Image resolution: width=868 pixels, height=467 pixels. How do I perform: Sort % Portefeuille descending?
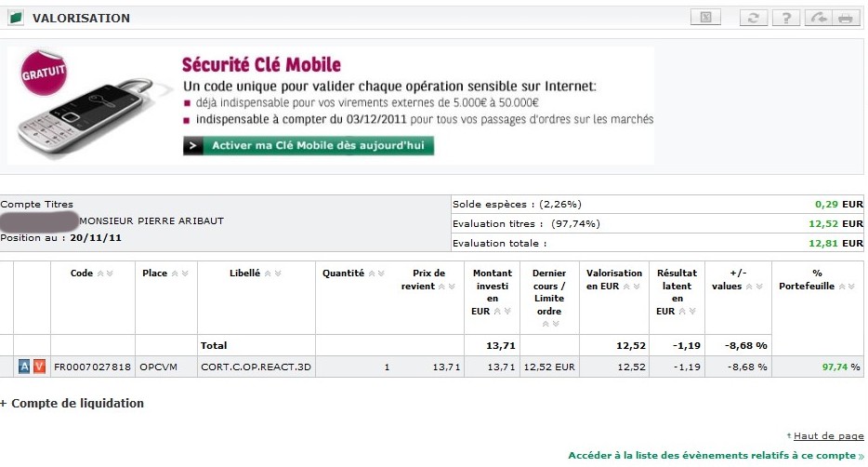pos(851,287)
